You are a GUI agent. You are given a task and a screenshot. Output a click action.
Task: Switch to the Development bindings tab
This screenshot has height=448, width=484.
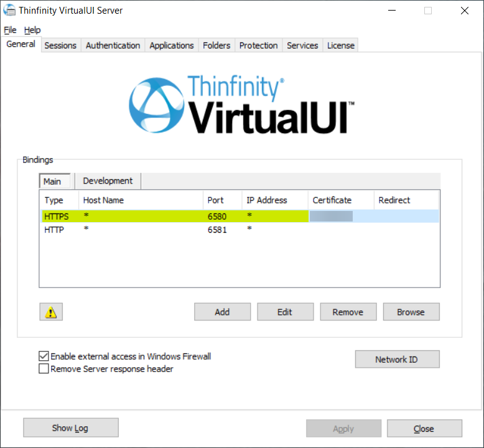[108, 181]
